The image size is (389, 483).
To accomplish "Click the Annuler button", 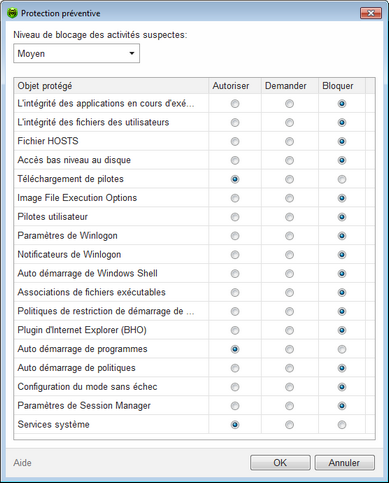I will tap(344, 463).
